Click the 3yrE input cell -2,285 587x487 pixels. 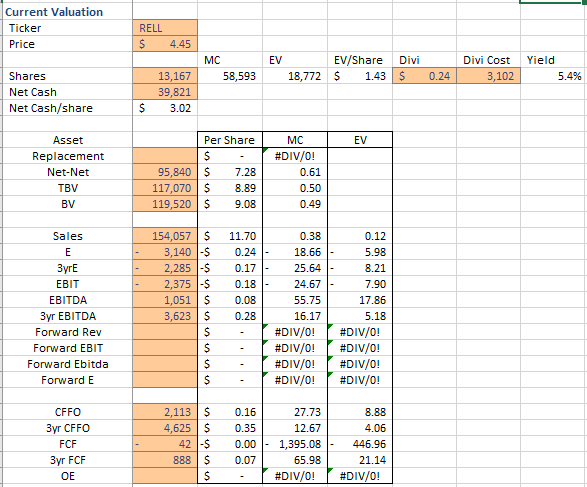(x=165, y=268)
